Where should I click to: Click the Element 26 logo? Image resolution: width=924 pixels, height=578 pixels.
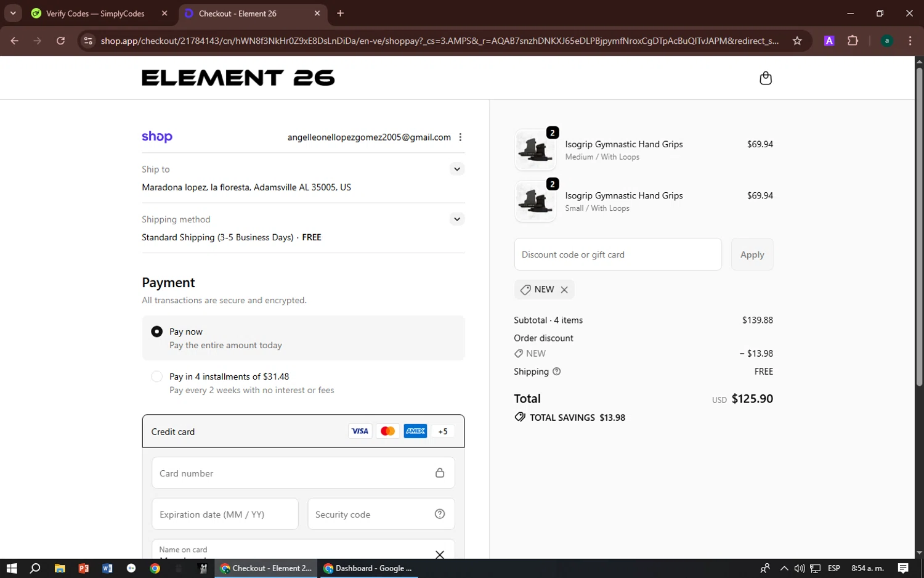(x=238, y=78)
